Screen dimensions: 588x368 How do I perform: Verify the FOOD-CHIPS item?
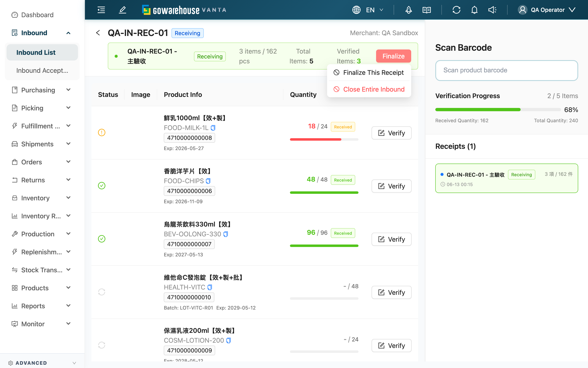pyautogui.click(x=391, y=186)
